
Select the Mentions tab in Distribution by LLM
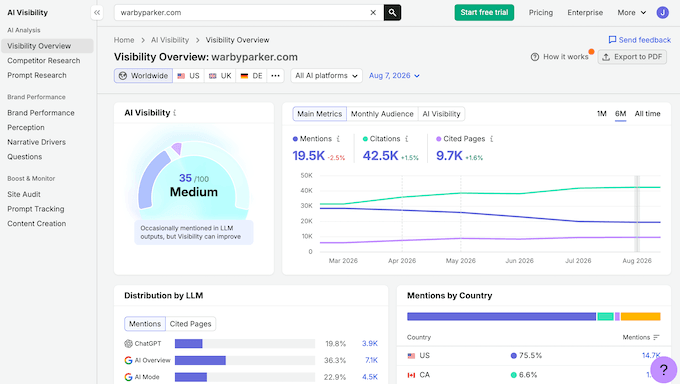[x=145, y=324]
